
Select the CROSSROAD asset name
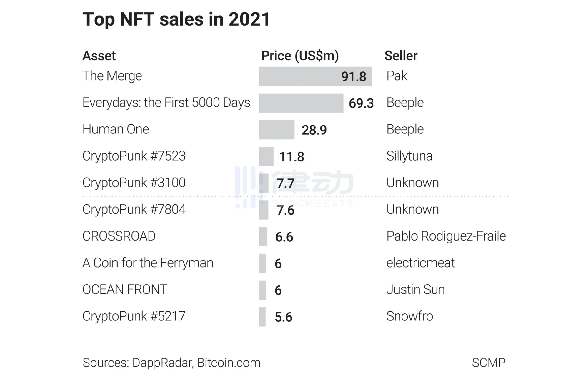[119, 236]
